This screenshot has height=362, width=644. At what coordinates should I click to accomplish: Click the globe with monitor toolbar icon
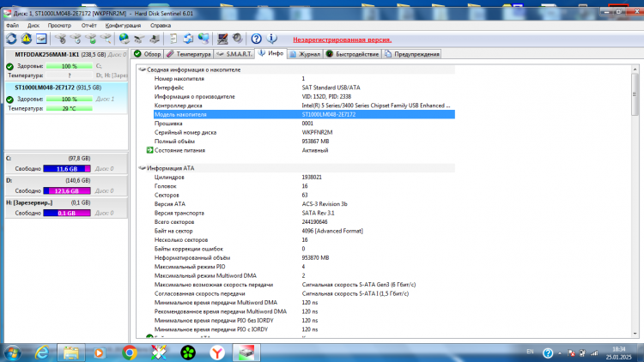pos(204,39)
